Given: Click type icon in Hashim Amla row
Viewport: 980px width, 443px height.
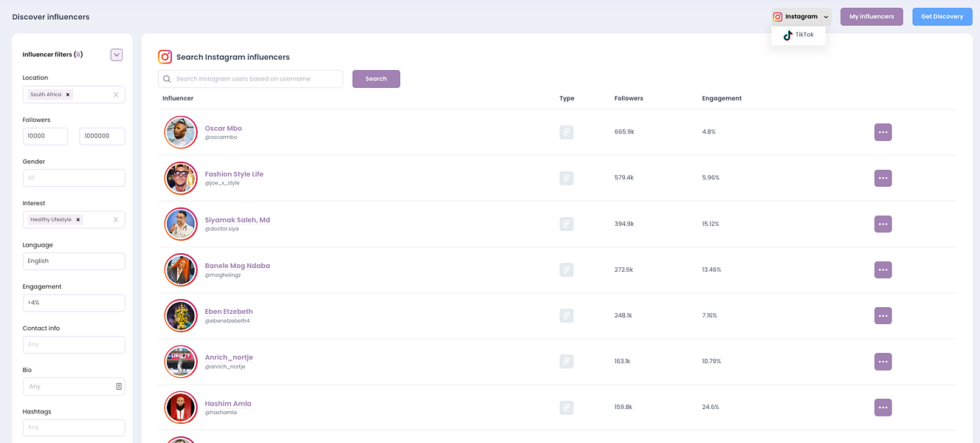Looking at the screenshot, I should (566, 407).
